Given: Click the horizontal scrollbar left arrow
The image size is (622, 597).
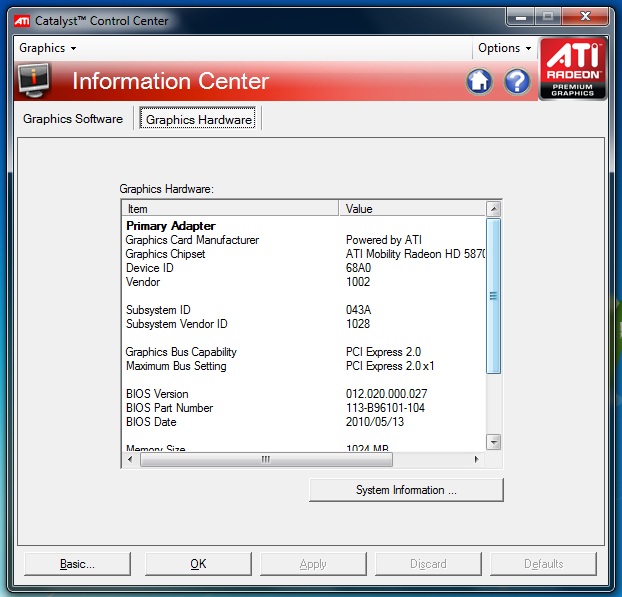Looking at the screenshot, I should (x=130, y=459).
